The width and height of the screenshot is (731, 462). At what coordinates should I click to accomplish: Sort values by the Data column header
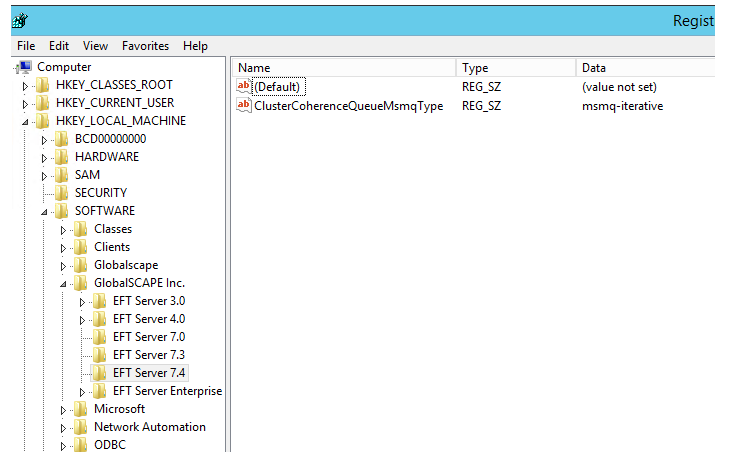646,68
